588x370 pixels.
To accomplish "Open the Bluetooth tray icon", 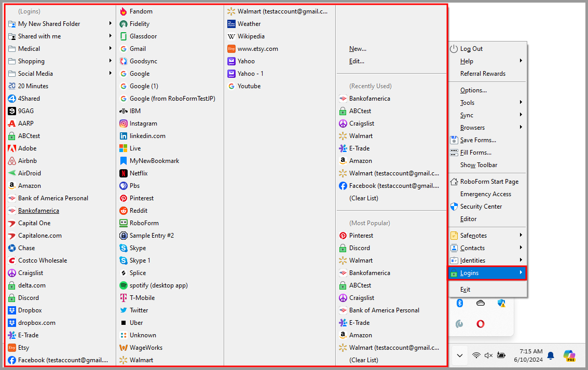I will 460,303.
